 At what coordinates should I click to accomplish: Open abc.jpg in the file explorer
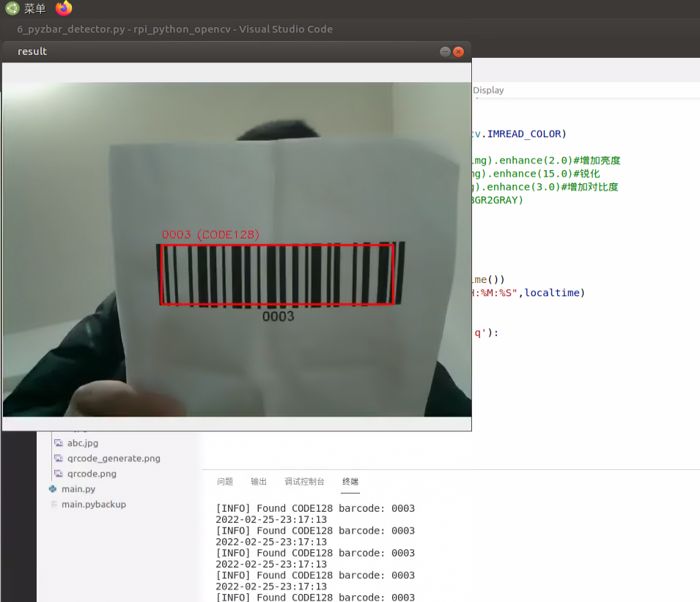tap(83, 443)
